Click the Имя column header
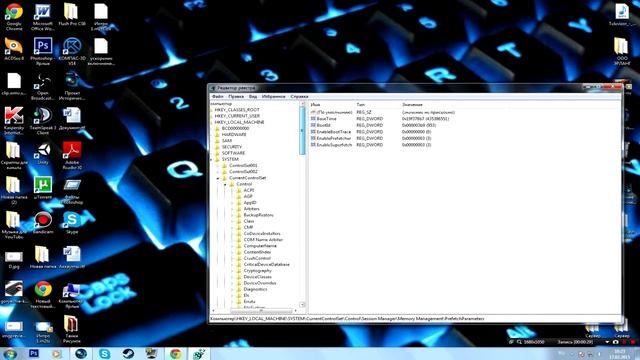640x360 pixels. tap(315, 105)
